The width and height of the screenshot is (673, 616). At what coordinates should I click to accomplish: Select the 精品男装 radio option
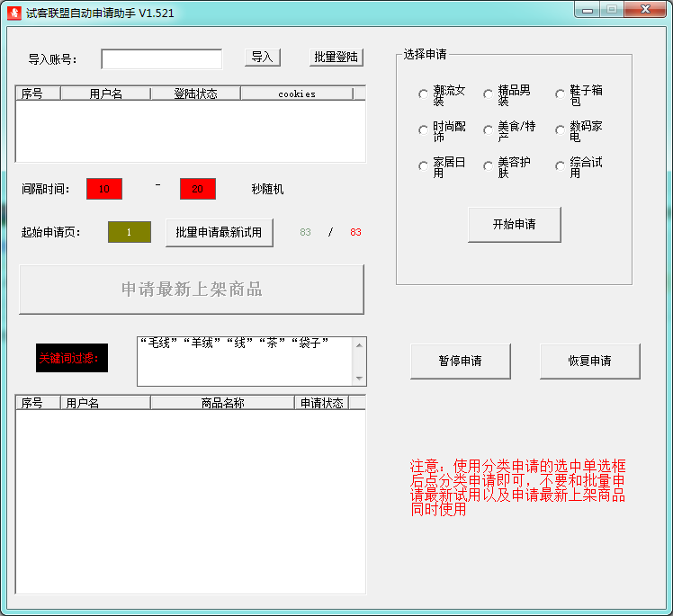click(x=488, y=94)
